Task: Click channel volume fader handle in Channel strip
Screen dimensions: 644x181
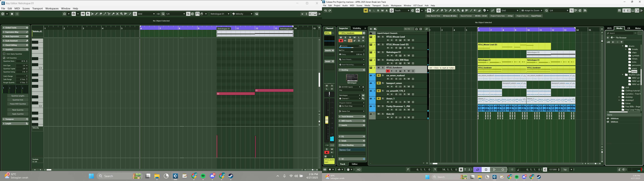Action: coord(327,120)
